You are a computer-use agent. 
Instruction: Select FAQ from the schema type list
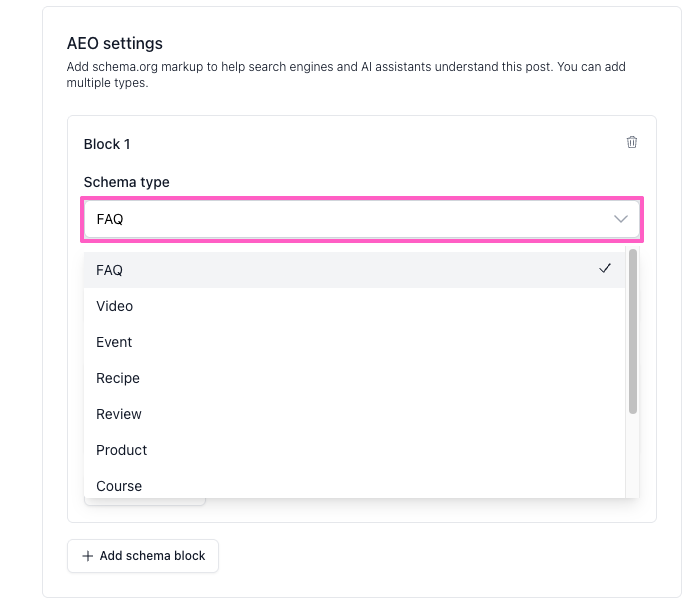point(354,270)
